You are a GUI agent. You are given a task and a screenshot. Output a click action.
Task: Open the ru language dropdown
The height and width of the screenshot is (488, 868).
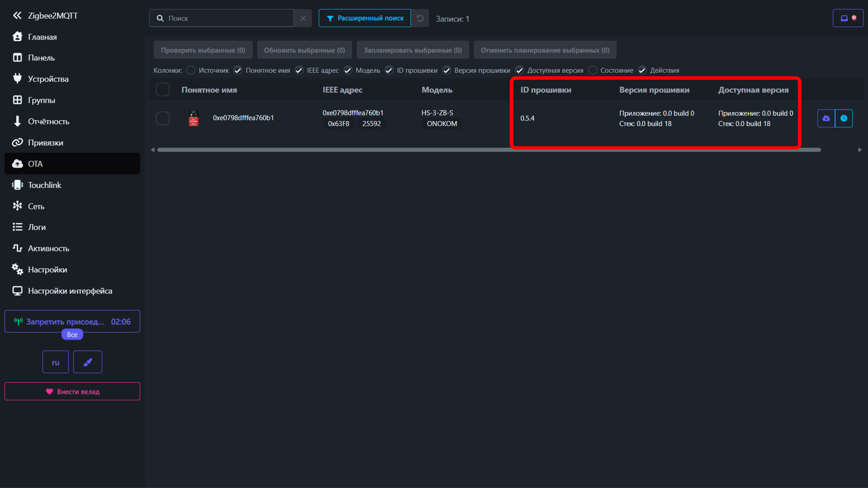56,362
